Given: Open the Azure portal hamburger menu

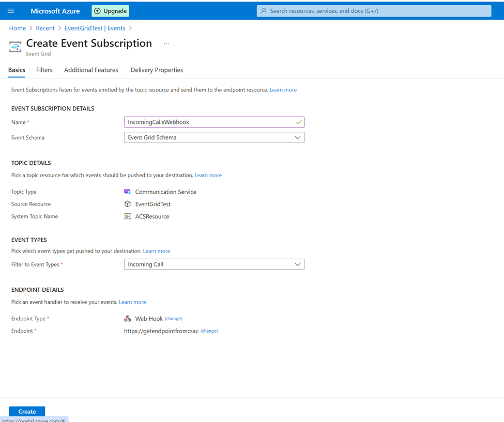Looking at the screenshot, I should [x=11, y=10].
